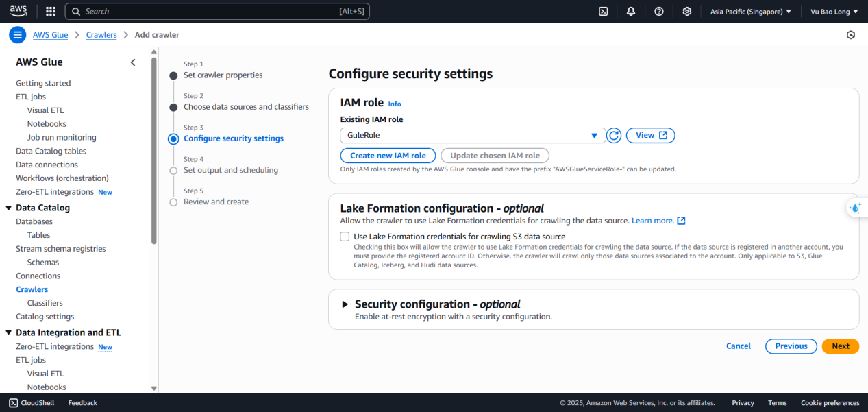Collapse the Data Integration and ETL section
The image size is (868, 412).
[8, 332]
